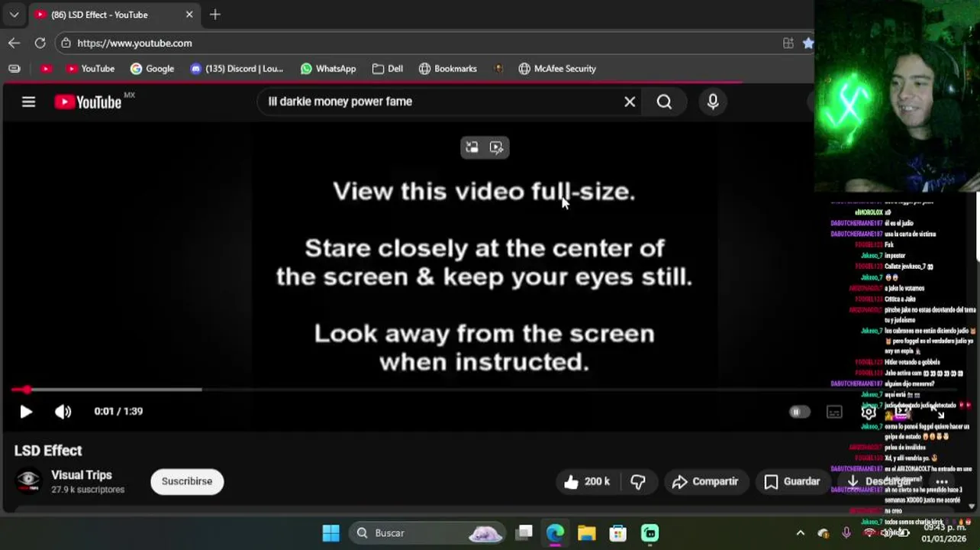Screen dimensions: 980x550
Task: Reload the page with refresh icon
Action: (40, 44)
